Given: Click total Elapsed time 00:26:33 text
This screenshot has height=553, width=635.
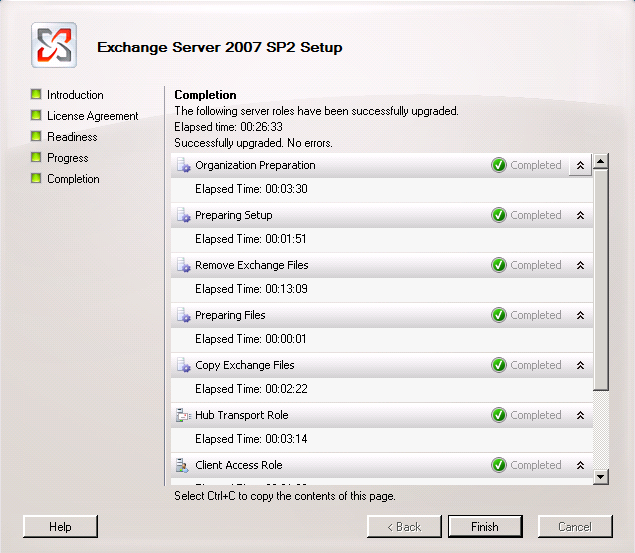Looking at the screenshot, I should pos(228,127).
